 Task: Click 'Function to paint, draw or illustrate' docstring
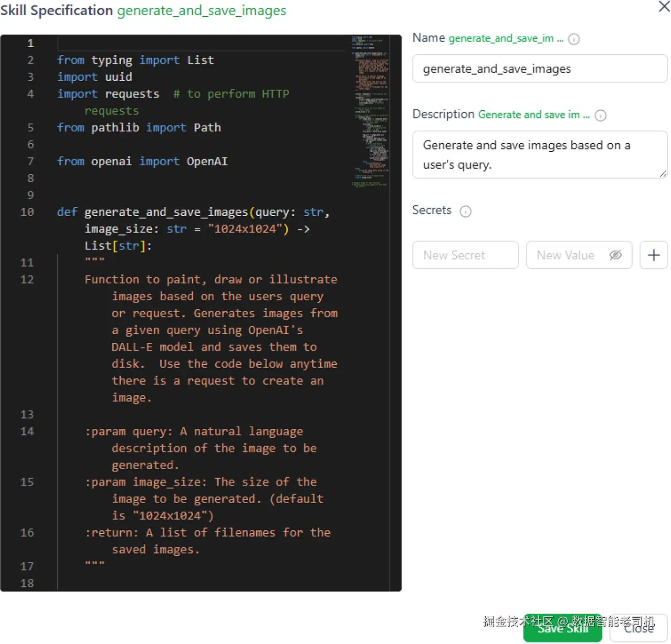click(211, 280)
